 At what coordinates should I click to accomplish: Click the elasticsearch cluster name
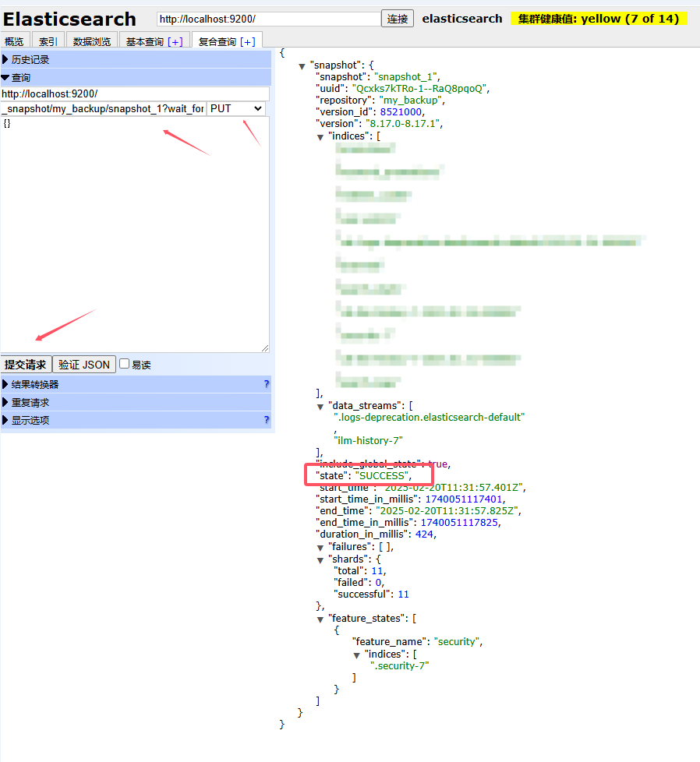(x=461, y=19)
